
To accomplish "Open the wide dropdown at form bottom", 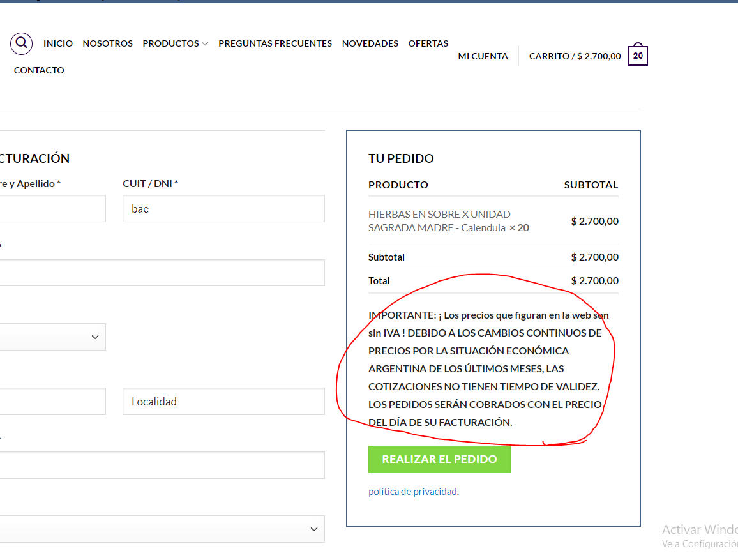I will [162, 529].
